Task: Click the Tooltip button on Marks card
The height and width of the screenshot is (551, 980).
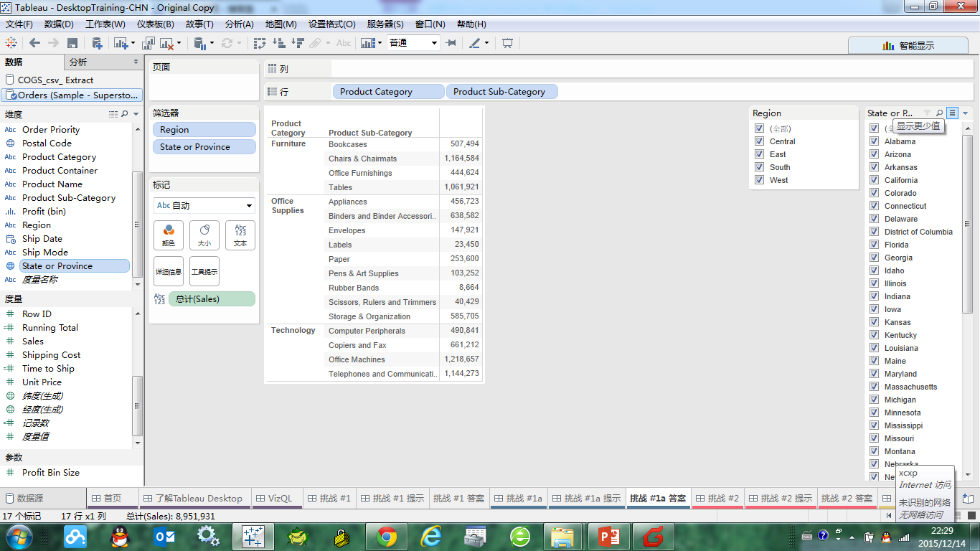Action: pos(204,271)
